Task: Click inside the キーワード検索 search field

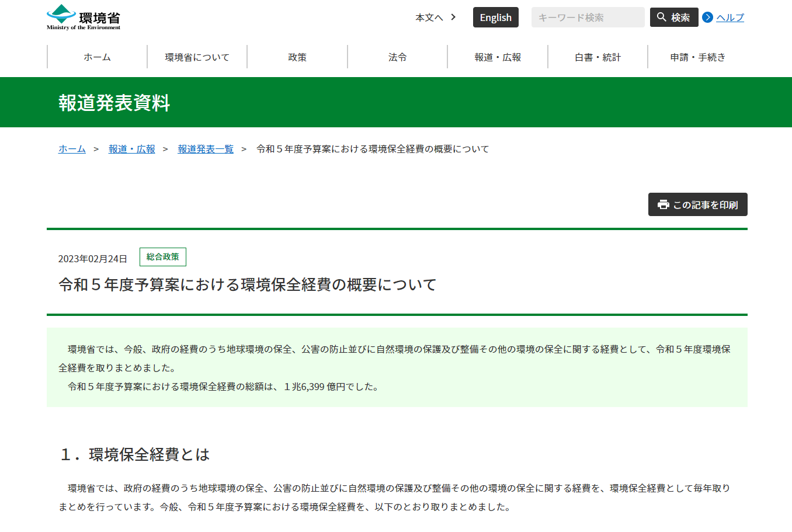Action: click(x=587, y=17)
